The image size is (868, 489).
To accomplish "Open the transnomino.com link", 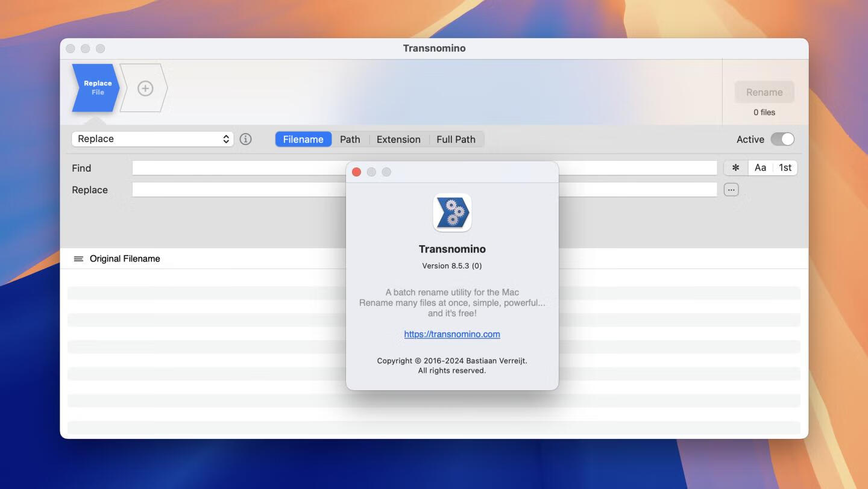I will pos(452,334).
